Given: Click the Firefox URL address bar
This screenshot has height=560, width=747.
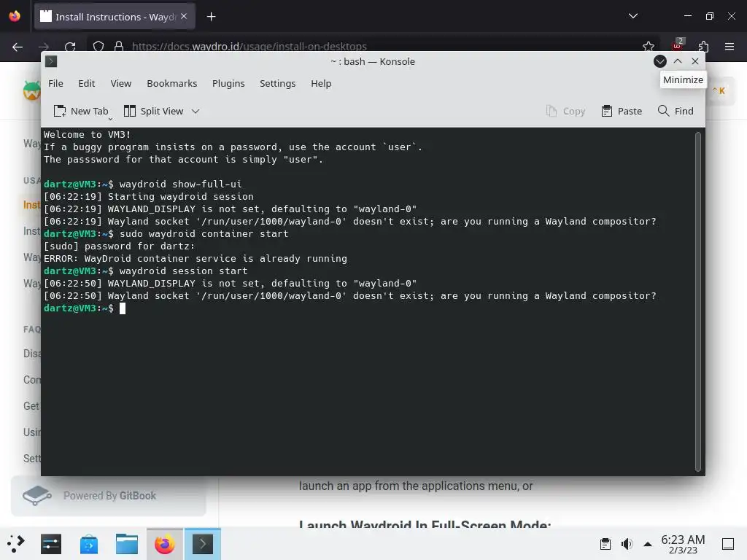Looking at the screenshot, I should [x=371, y=47].
